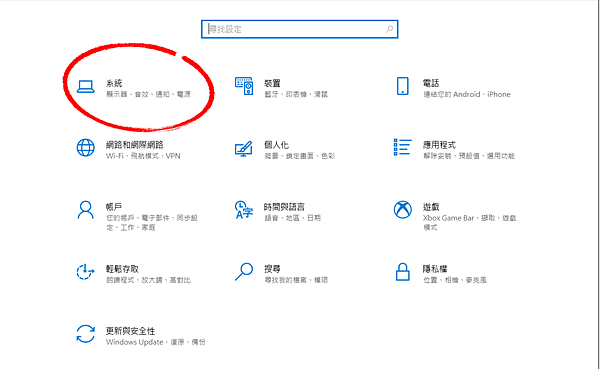Click the laptop icon for 系統 settings
The image size is (600, 377).
[x=85, y=86]
